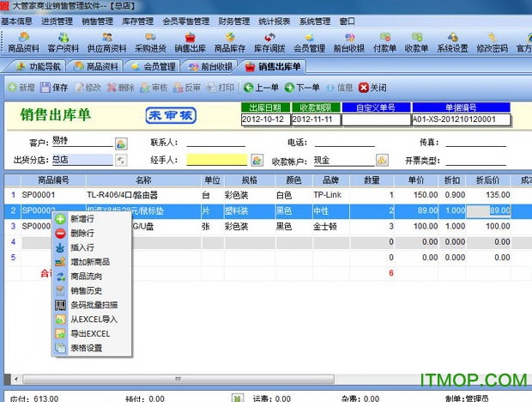Click the 收款期限 date field
This screenshot has height=402, width=532.
tap(316, 119)
